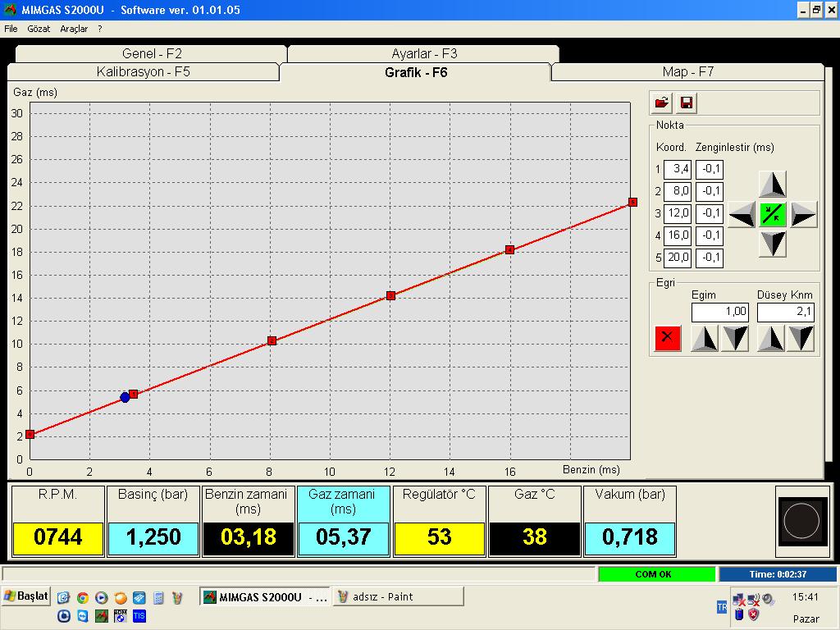Click the green center button between arrows
The width and height of the screenshot is (840, 630).
click(x=773, y=214)
